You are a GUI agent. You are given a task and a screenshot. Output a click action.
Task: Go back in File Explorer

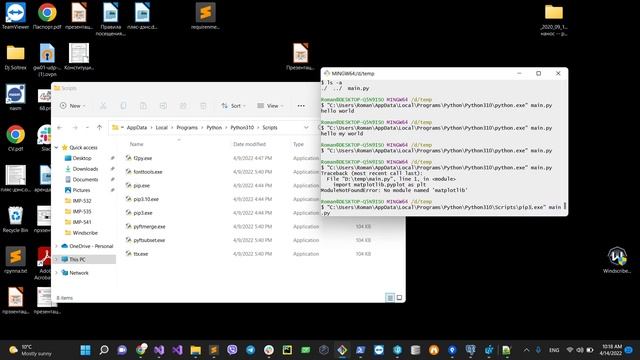(60, 128)
